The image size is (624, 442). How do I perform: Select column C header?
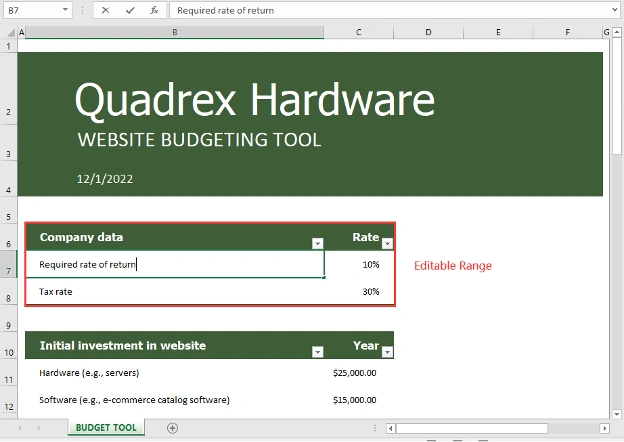(x=359, y=32)
